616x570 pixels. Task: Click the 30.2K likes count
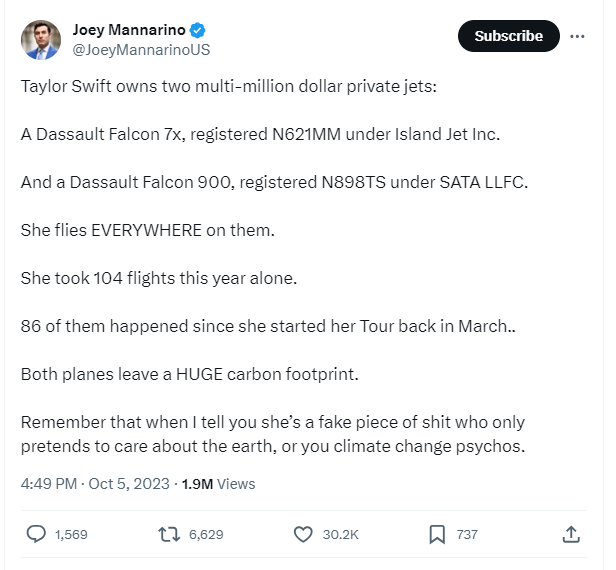[x=341, y=535]
